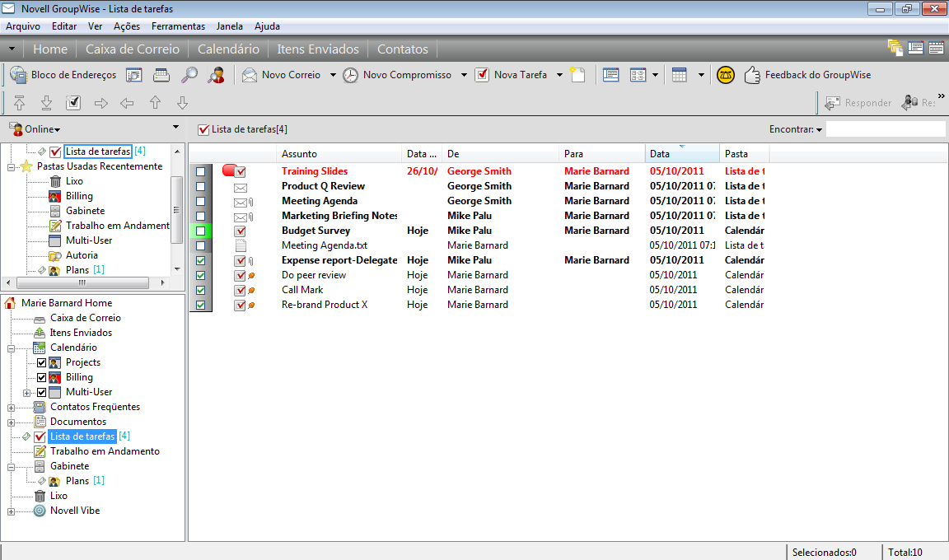Click the move up arrow icon

pyautogui.click(x=155, y=103)
